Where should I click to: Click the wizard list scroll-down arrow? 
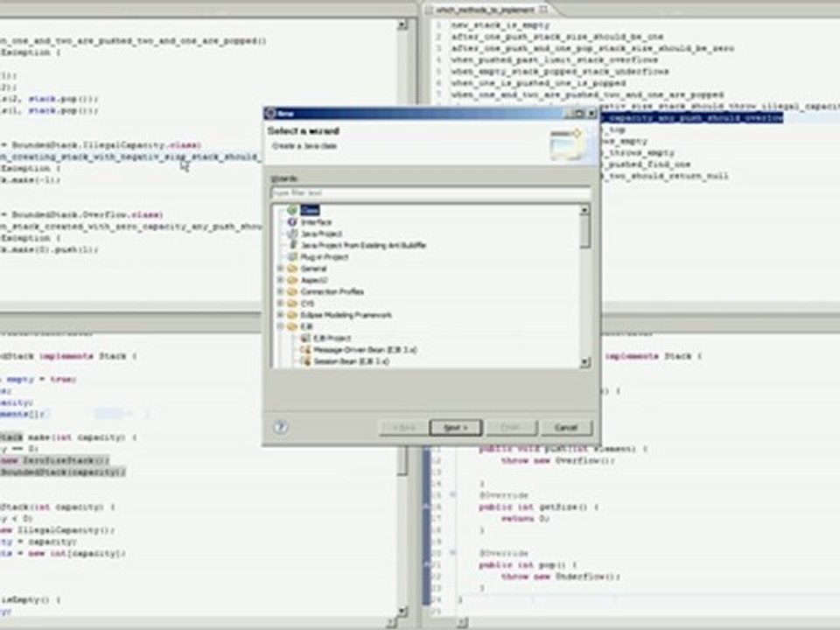[585, 362]
